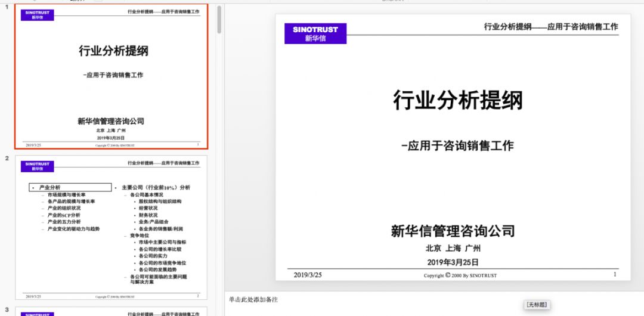
Task: Select the partially visible slide 3 thumbnail
Action: tap(112, 311)
